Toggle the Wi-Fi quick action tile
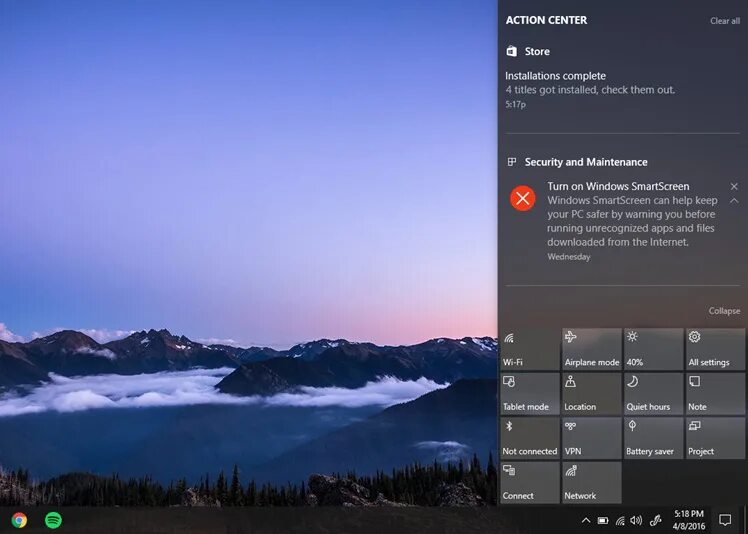This screenshot has height=534, width=748. [x=530, y=349]
